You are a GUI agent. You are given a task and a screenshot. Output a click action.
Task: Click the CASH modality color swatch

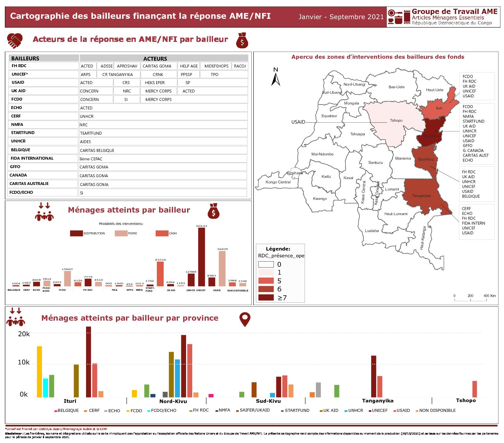click(162, 233)
